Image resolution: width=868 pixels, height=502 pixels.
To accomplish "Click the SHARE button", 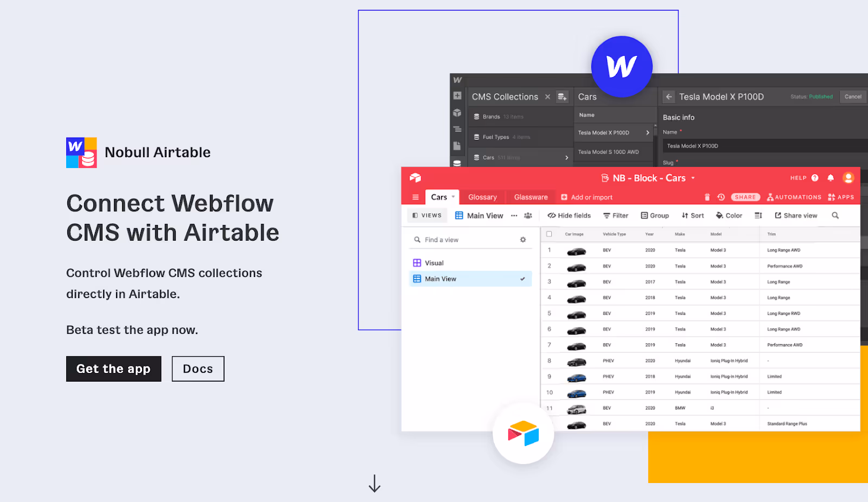I will click(745, 197).
